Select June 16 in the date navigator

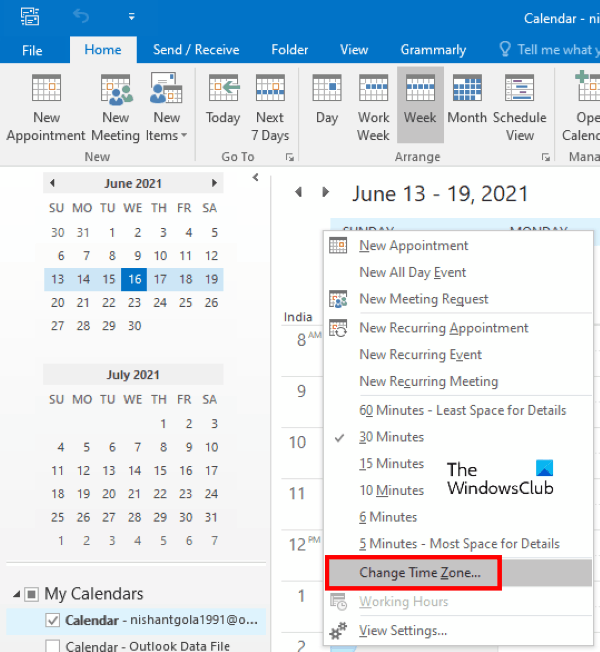[134, 279]
